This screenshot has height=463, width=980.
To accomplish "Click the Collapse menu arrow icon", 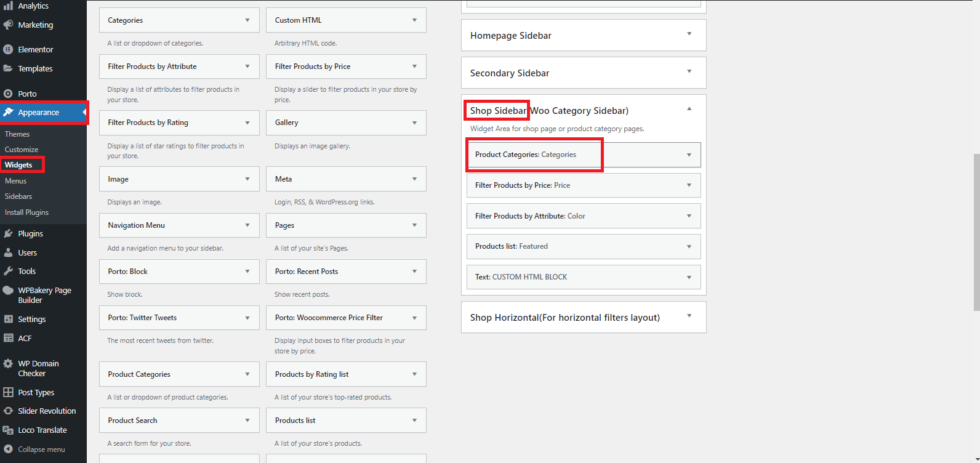I will pyautogui.click(x=8, y=449).
